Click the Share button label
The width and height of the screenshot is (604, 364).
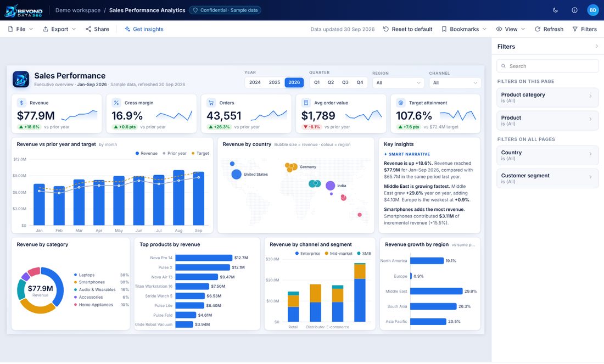point(102,29)
